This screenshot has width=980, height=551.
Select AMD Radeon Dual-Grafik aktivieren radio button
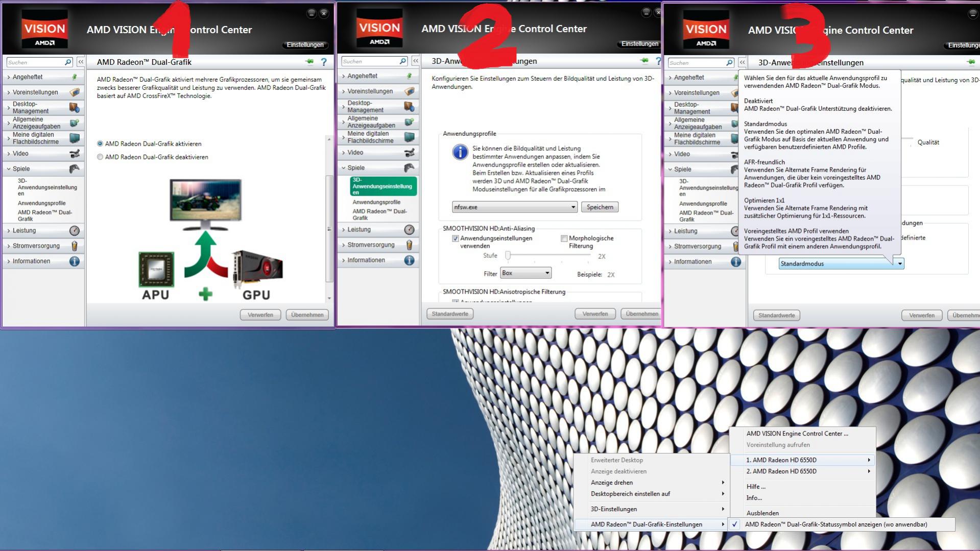(x=100, y=144)
